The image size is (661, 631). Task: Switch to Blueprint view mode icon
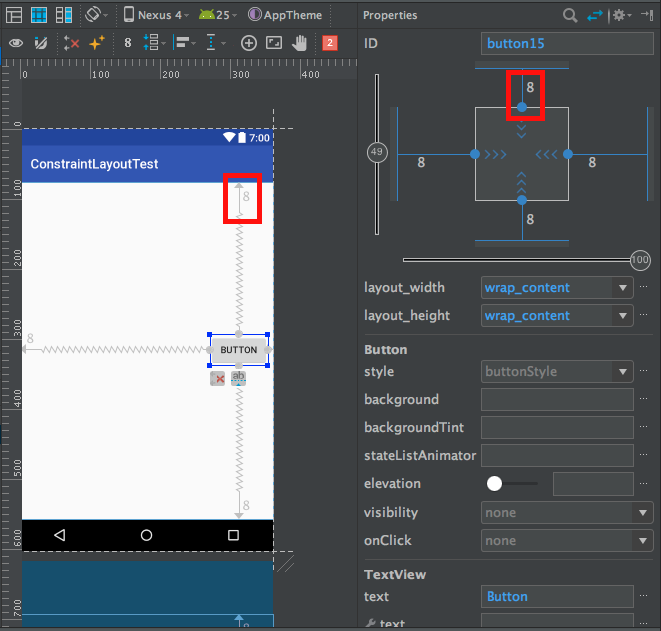tap(39, 15)
